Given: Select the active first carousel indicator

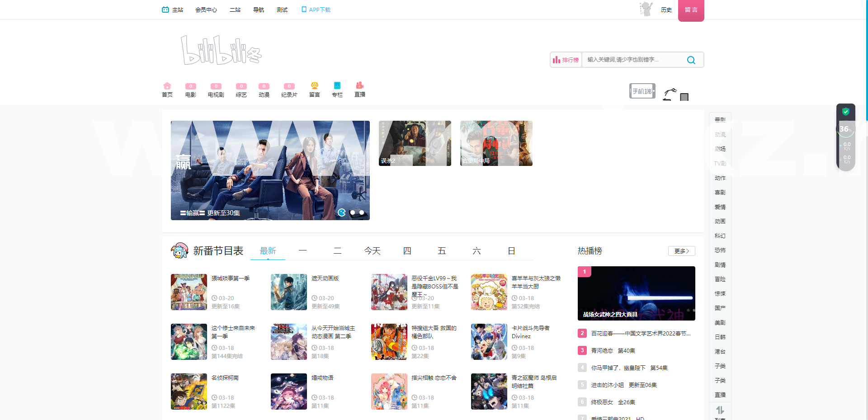Looking at the screenshot, I should 342,212.
